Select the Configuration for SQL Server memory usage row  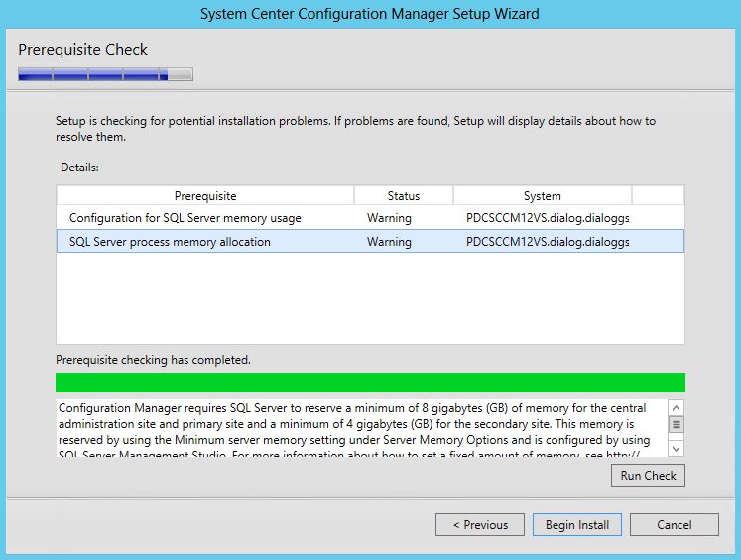[x=370, y=218]
